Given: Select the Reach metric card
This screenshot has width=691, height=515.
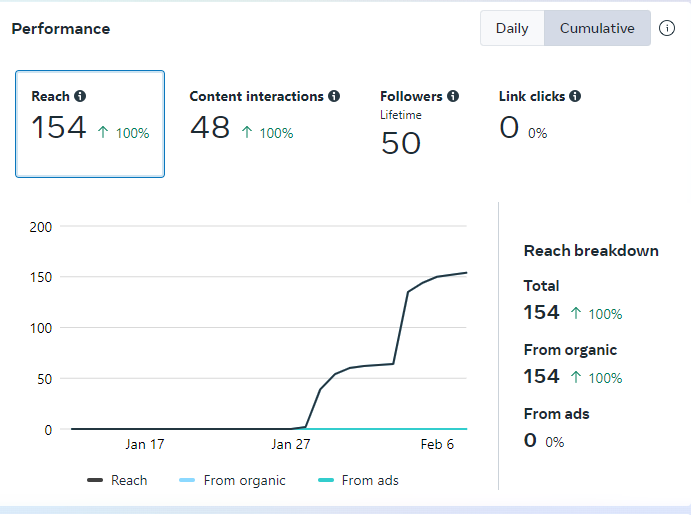Looking at the screenshot, I should (x=90, y=124).
